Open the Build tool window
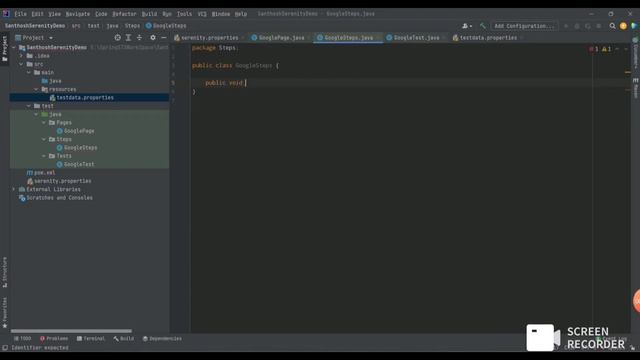This screenshot has width=640, height=360. 124,338
